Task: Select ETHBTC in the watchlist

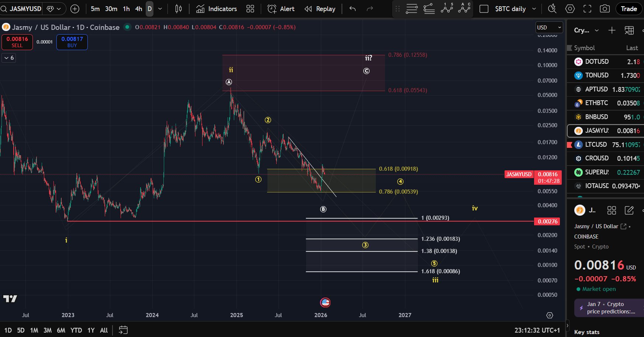Action: [605, 103]
